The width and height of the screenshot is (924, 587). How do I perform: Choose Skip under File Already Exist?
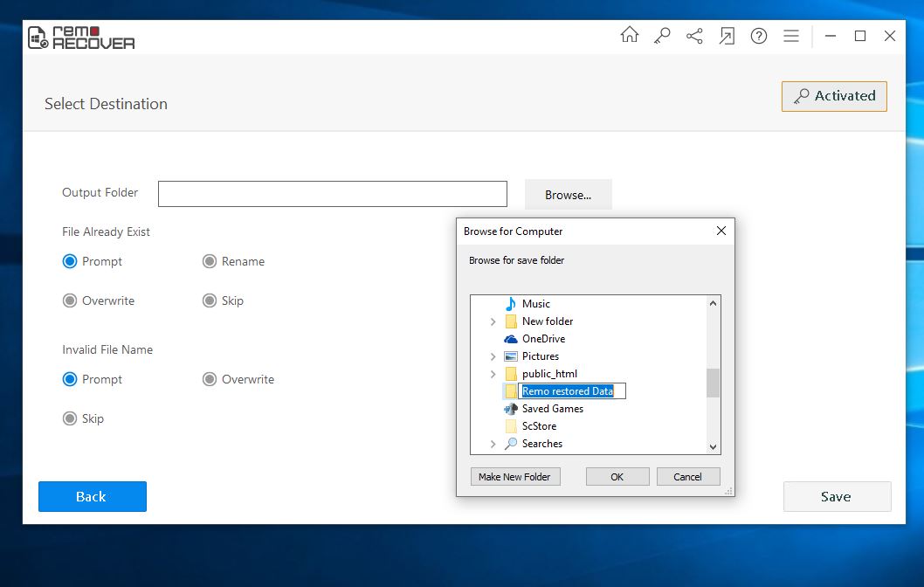click(x=210, y=300)
